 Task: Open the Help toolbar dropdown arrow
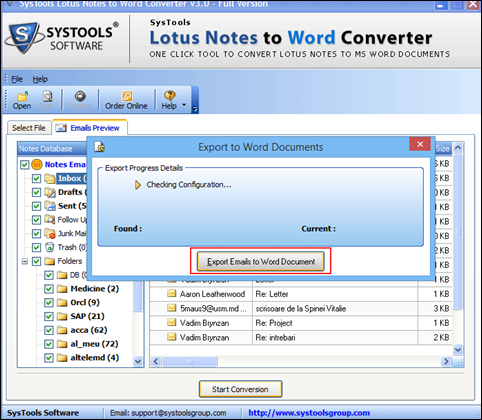coord(184,105)
